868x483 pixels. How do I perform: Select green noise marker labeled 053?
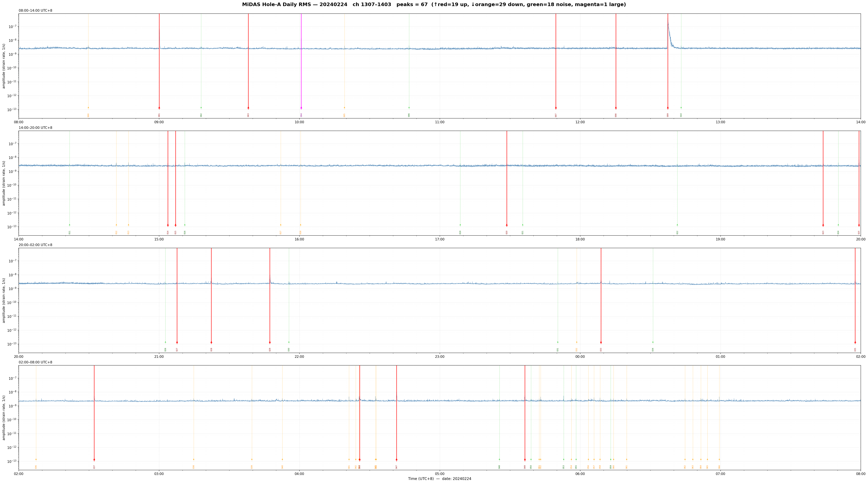564,459
